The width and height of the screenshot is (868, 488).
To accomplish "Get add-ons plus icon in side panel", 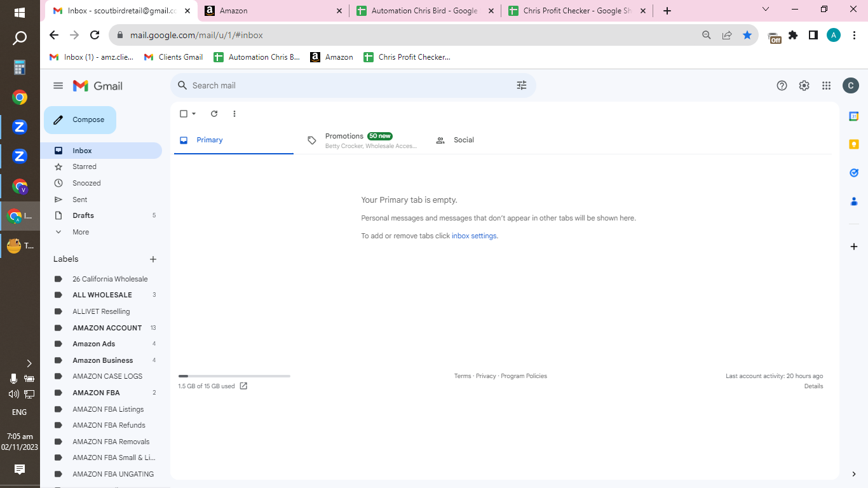I will (854, 247).
